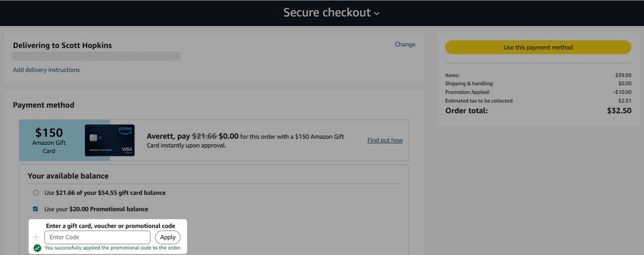Click the Promotion Applied -$10.00 value
Image resolution: width=644 pixels, height=255 pixels.
[x=622, y=92]
